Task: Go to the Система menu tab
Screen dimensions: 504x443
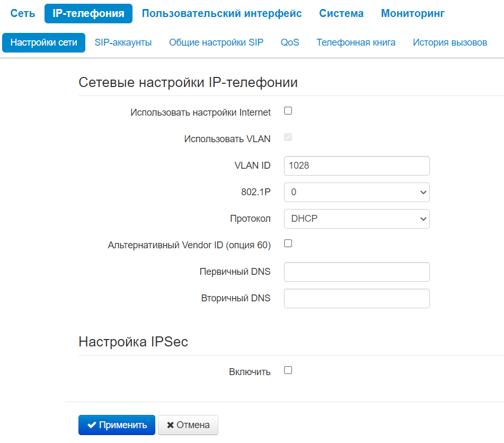Action: (x=341, y=14)
